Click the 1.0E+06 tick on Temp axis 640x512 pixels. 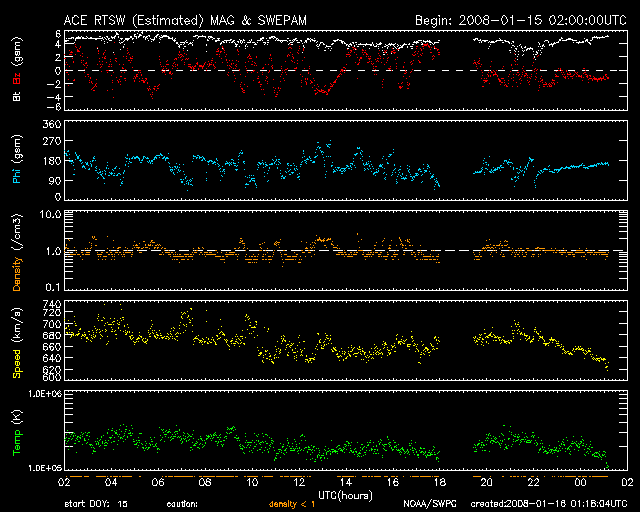pos(41,394)
